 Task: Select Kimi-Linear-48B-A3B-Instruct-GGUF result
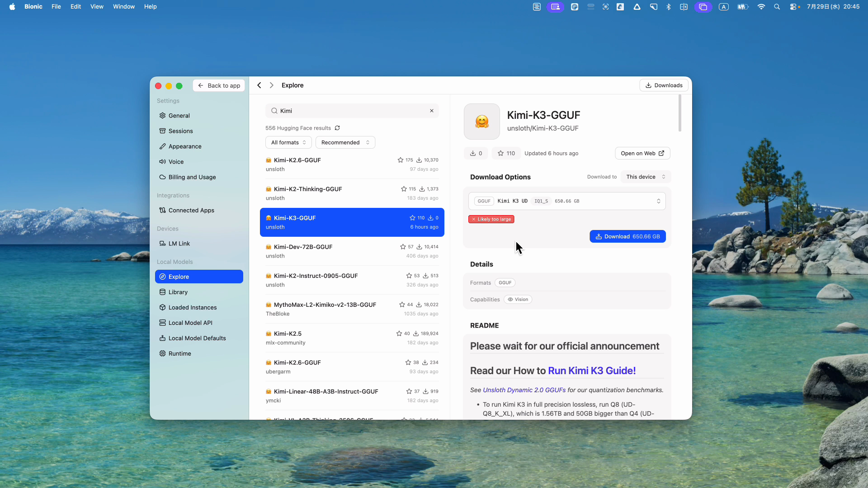click(x=352, y=396)
